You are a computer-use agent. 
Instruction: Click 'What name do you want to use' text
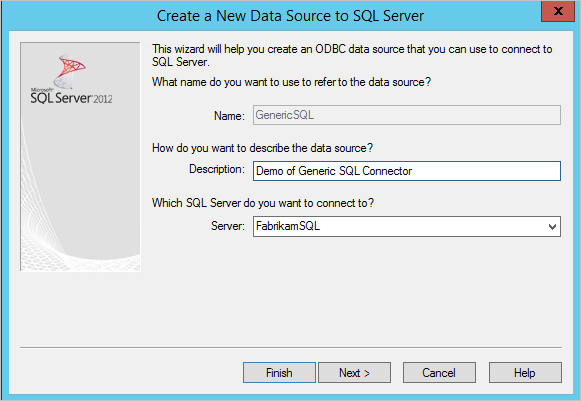[291, 82]
